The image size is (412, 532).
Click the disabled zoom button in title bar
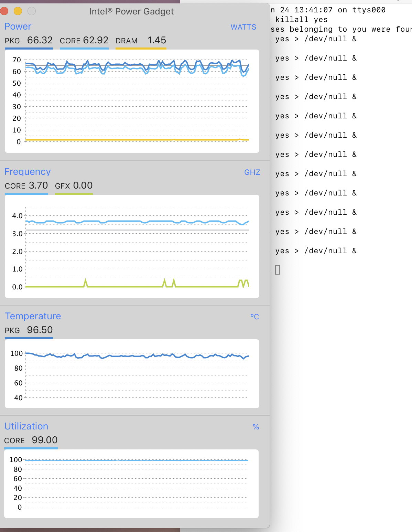[32, 11]
